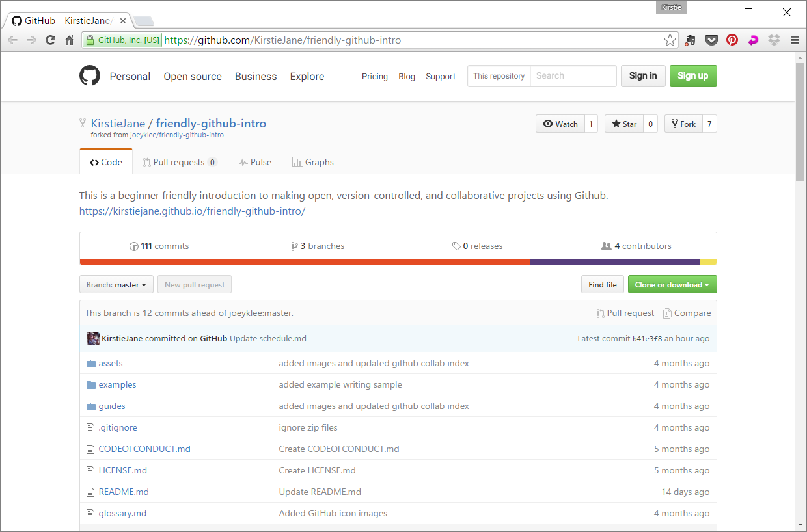Viewport: 807px width, 532px height.
Task: Click the .gitignore file icon
Action: tap(91, 428)
